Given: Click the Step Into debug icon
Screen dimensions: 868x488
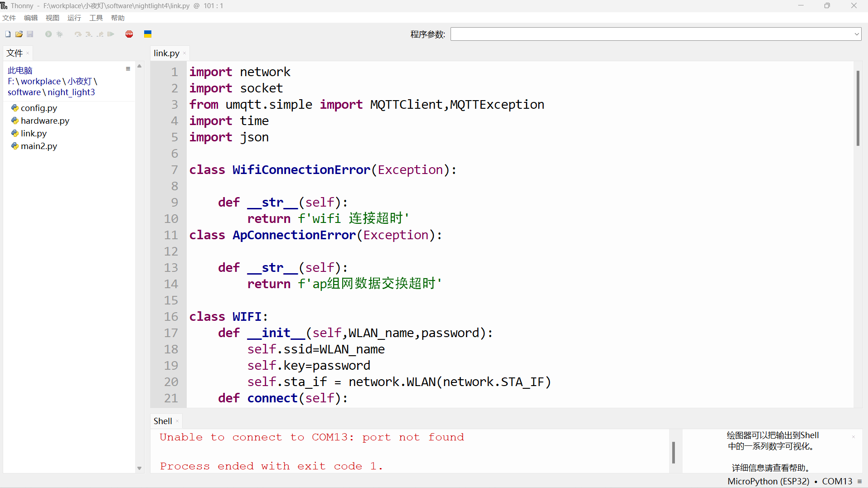Looking at the screenshot, I should pyautogui.click(x=89, y=34).
